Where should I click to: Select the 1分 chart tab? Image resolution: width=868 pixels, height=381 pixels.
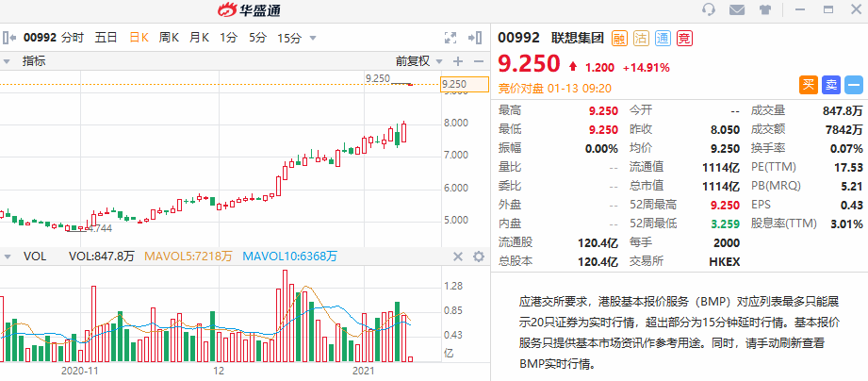tap(228, 38)
